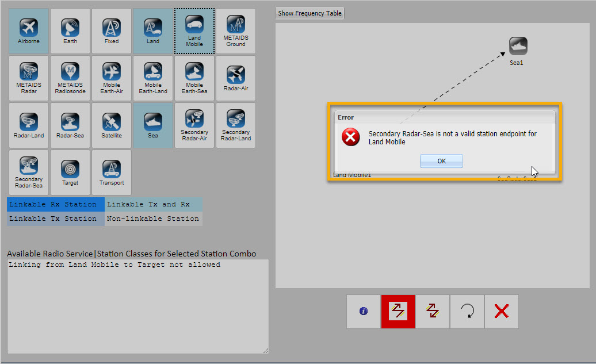Click the Linkable Rx Station legend
Viewport: 596px width, 364px height.
pyautogui.click(x=55, y=204)
